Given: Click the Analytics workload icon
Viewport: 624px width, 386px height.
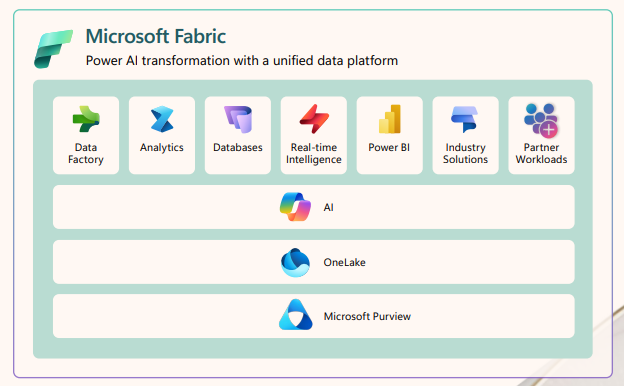Looking at the screenshot, I should coord(162,119).
